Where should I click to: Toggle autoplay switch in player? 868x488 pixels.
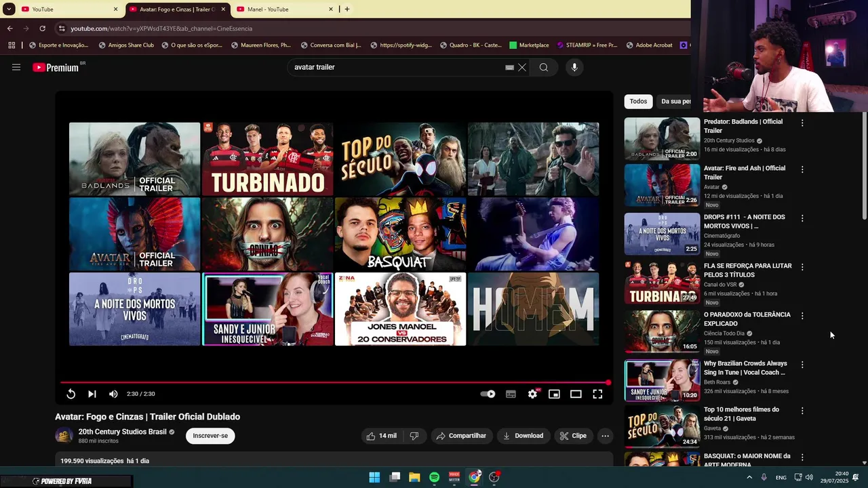(x=488, y=394)
